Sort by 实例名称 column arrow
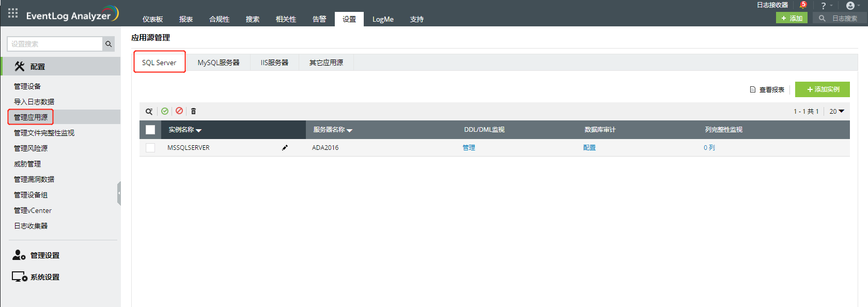The image size is (868, 307). 199,131
